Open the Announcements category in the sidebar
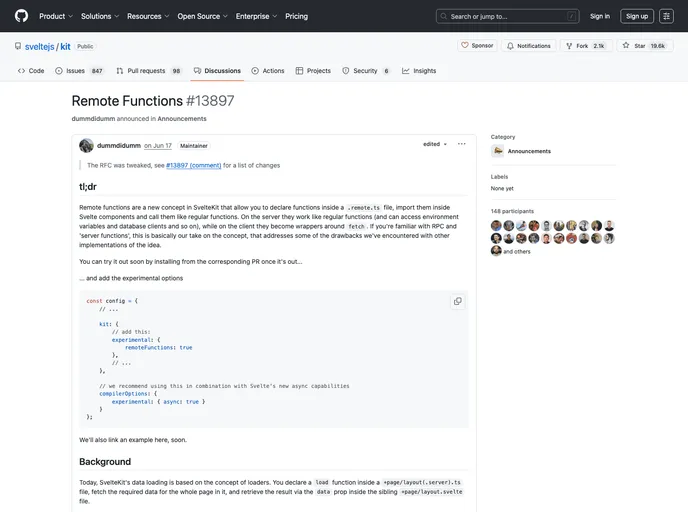The height and width of the screenshot is (512, 688). pyautogui.click(x=529, y=151)
